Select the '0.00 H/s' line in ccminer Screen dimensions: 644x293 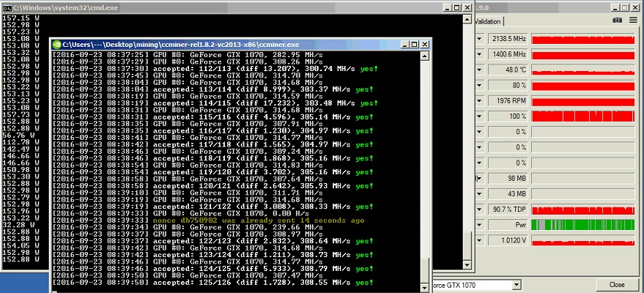pyautogui.click(x=180, y=213)
